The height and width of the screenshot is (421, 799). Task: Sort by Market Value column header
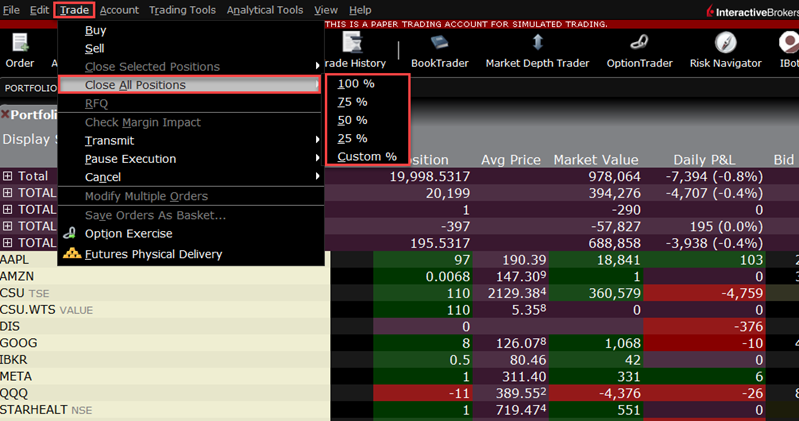pos(596,160)
